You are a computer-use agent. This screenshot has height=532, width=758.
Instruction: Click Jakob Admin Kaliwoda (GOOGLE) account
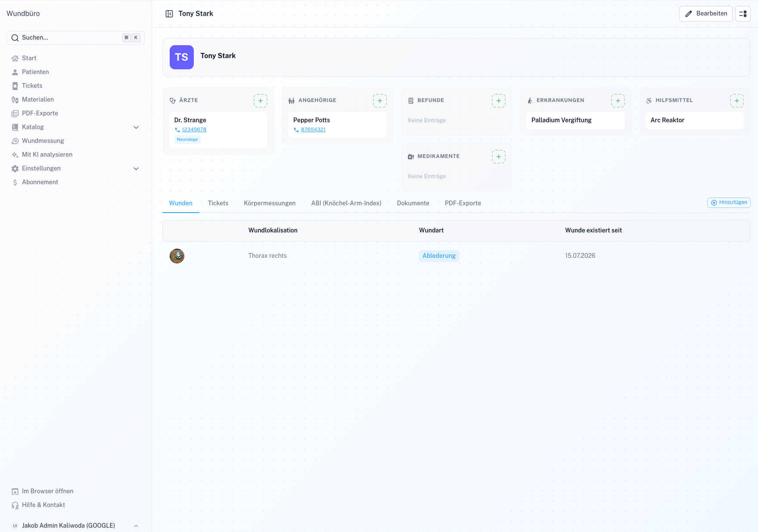(75, 526)
